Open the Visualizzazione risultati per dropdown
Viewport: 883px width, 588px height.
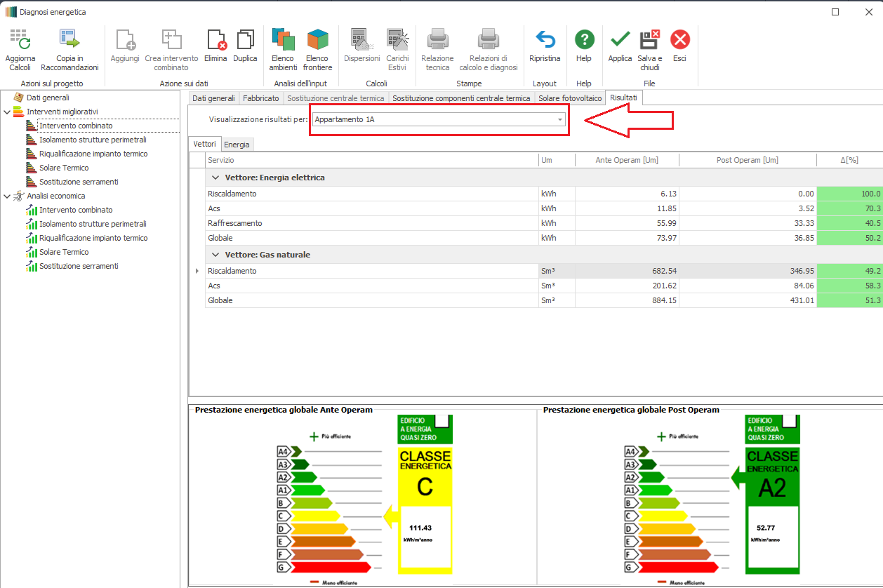click(x=559, y=120)
